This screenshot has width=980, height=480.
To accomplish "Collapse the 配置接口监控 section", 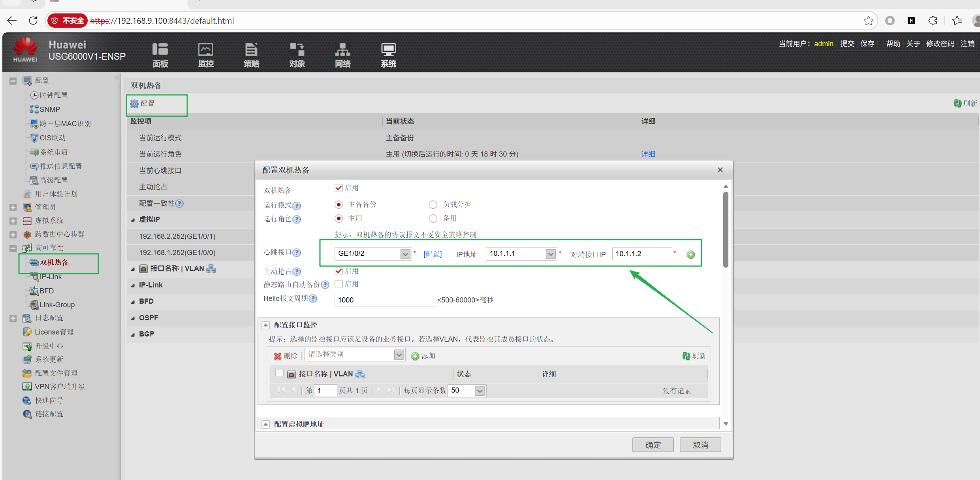I will click(x=266, y=325).
